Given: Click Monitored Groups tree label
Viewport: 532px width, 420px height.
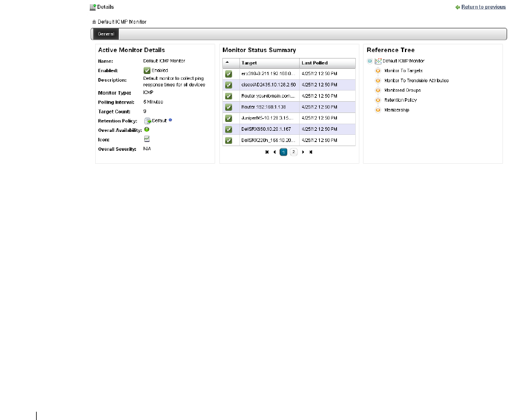Looking at the screenshot, I should (403, 91).
